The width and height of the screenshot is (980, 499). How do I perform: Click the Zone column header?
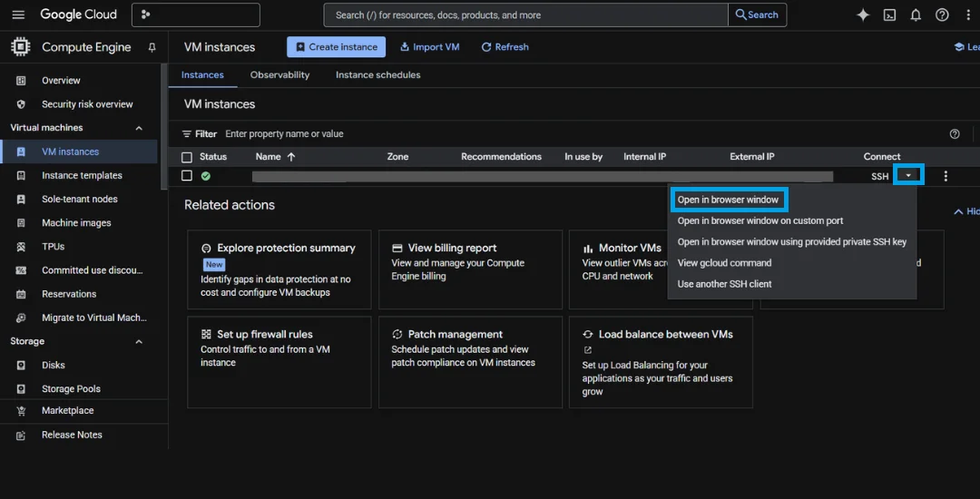coord(397,157)
